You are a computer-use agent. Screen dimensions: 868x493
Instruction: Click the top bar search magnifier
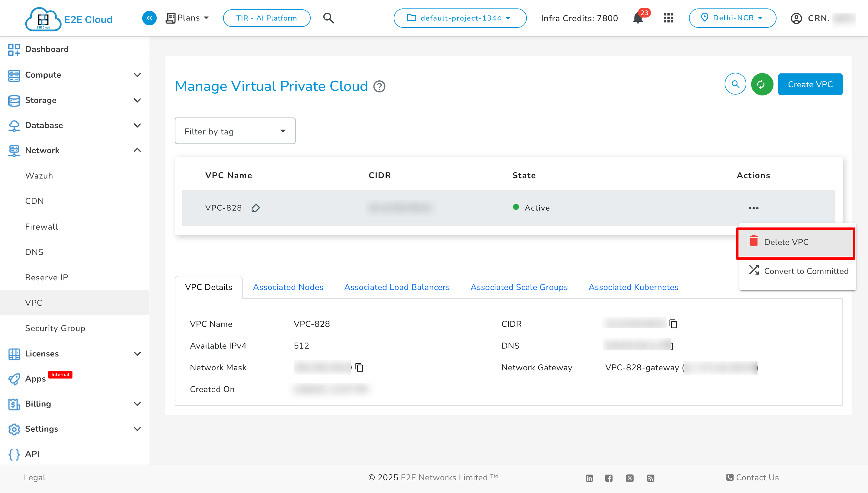[328, 18]
